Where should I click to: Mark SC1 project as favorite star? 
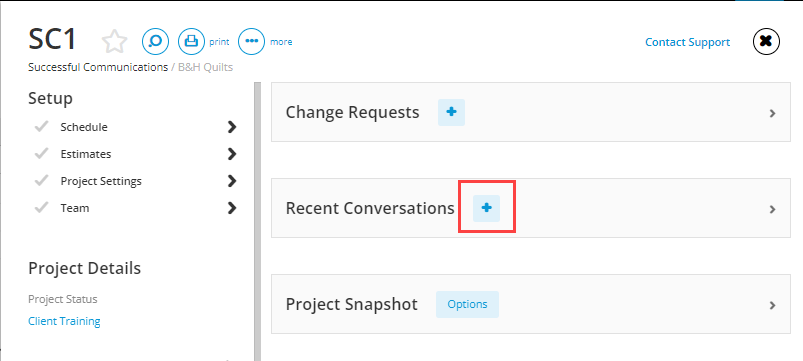click(x=114, y=41)
